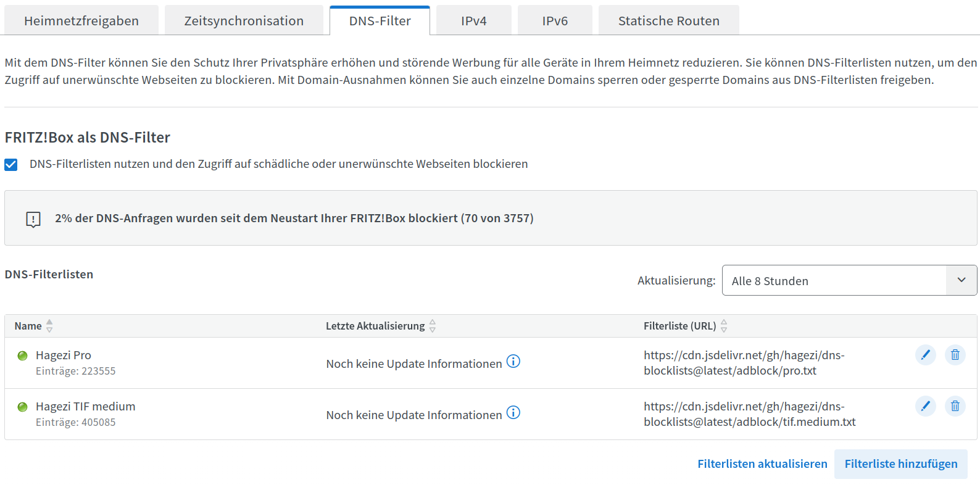The width and height of the screenshot is (980, 495).
Task: Show update info for Hagezi Pro
Action: [513, 362]
